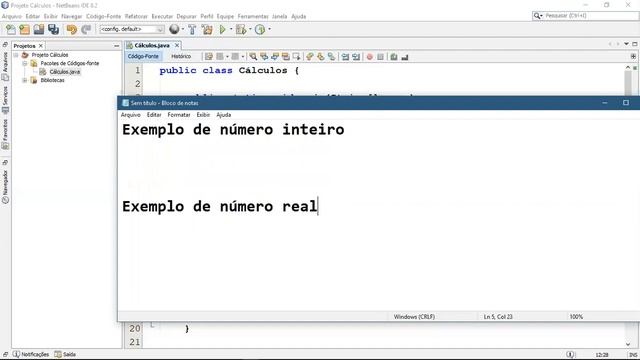Click the New Project toolbar icon
This screenshot has width=640, height=360.
(x=24, y=29)
